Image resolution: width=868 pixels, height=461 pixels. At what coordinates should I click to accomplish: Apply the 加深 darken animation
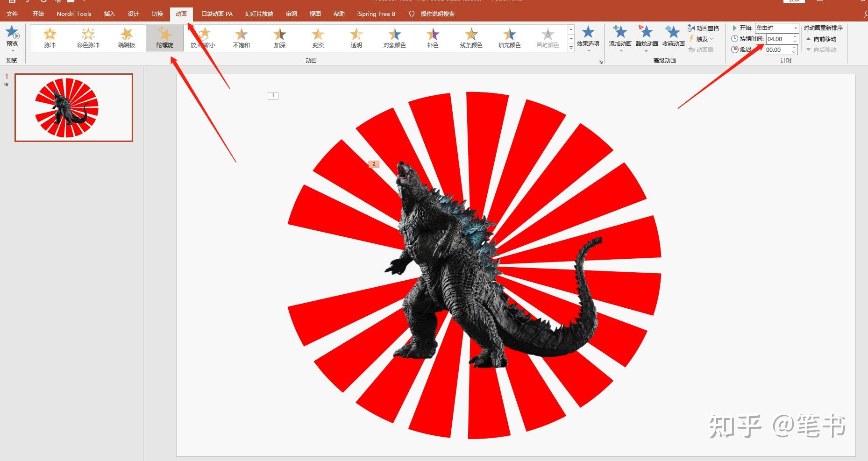pos(280,38)
